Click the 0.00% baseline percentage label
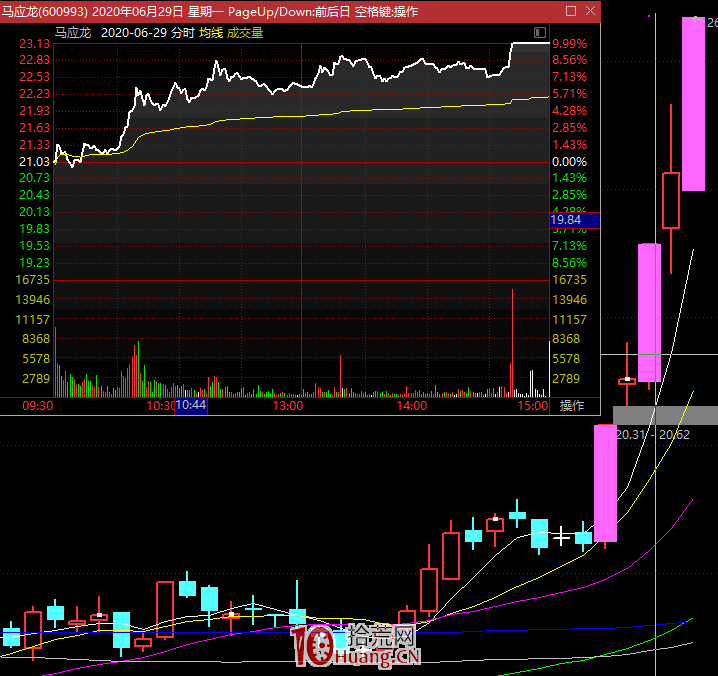Viewport: 718px width, 676px height. 569,162
